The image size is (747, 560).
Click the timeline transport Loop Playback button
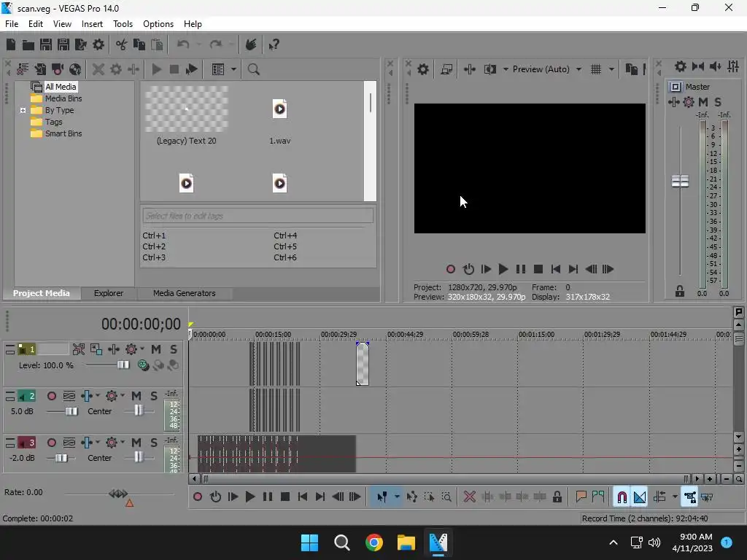[215, 497]
